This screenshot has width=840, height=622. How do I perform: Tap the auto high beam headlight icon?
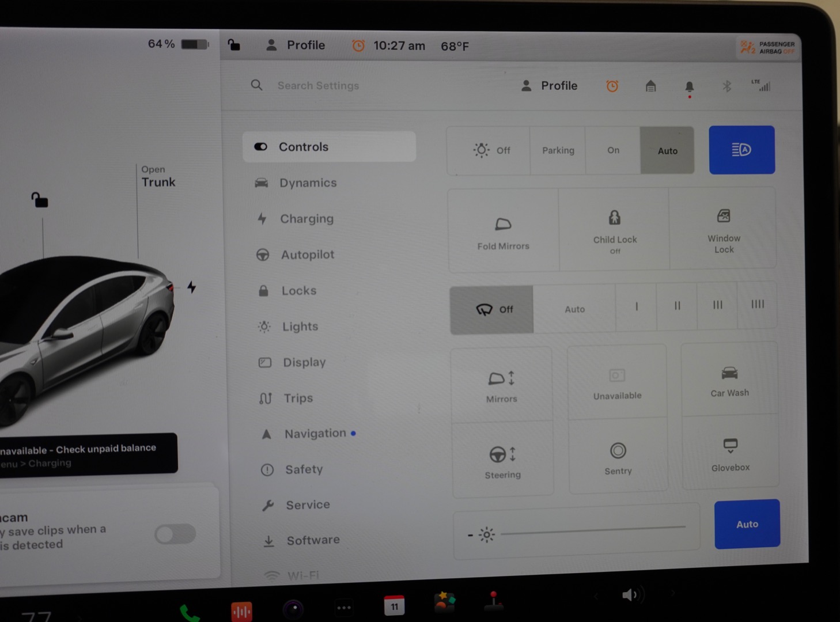click(x=741, y=150)
